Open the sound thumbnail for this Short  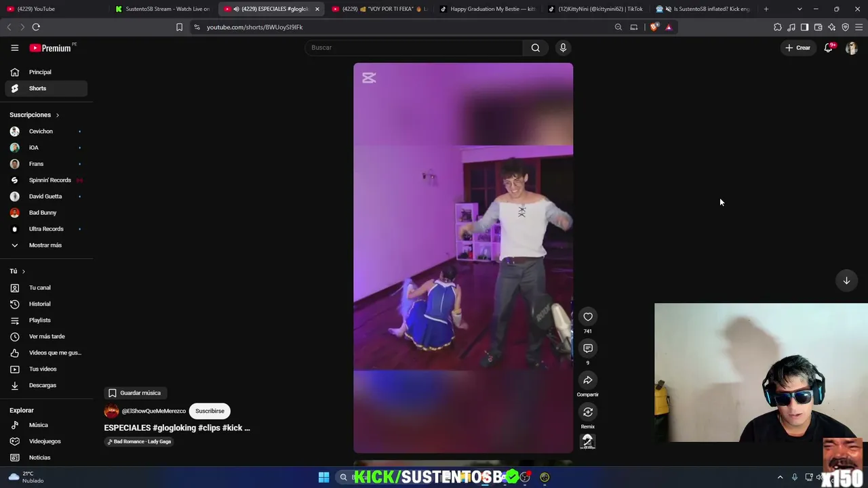click(588, 442)
